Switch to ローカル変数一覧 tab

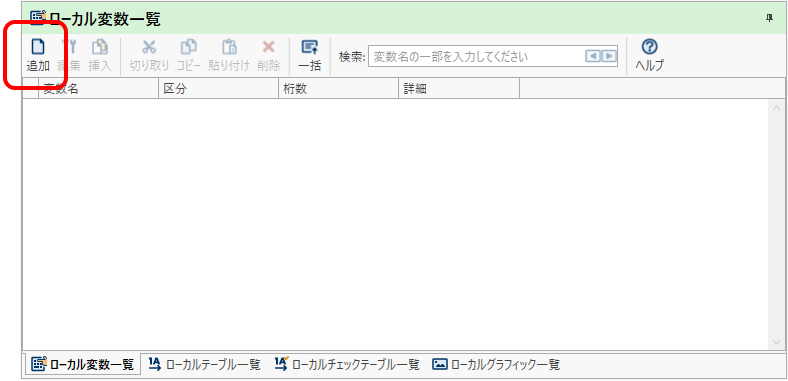(x=82, y=364)
